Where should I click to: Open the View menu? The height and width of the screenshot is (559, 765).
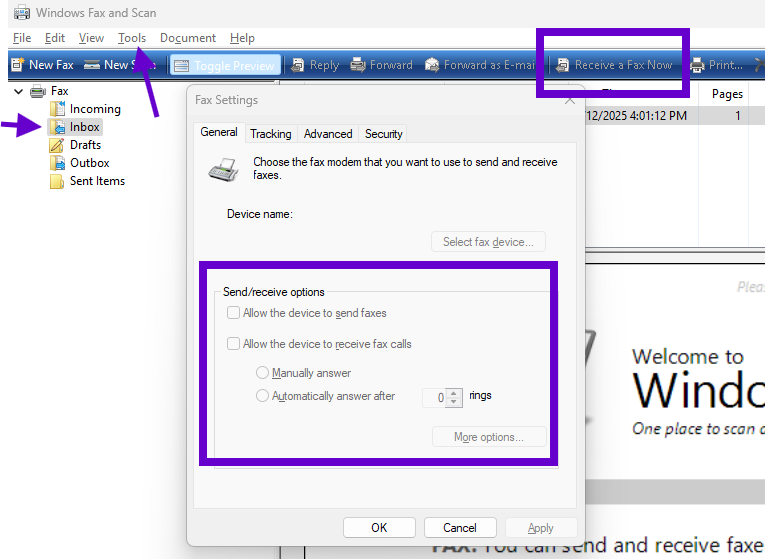(x=91, y=38)
